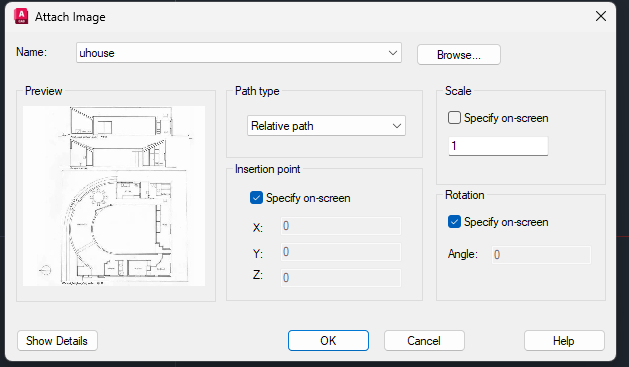Click the uhouse preview thumbnail

tap(114, 196)
